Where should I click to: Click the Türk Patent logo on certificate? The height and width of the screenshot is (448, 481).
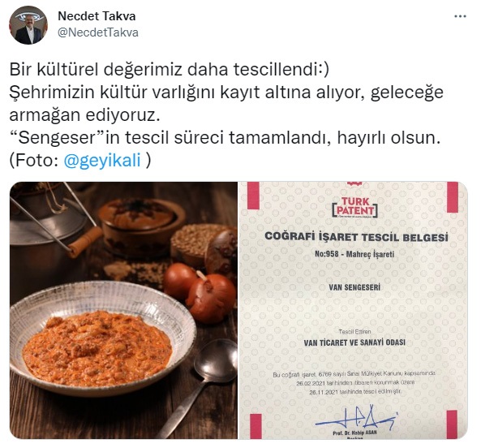click(x=355, y=208)
